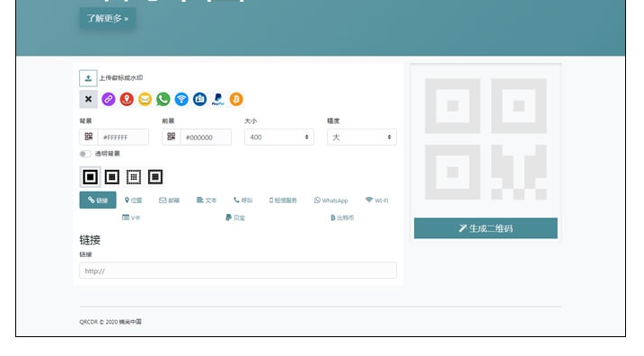Click the #000000 foreground color field
Viewport: 644px width, 356px height.
(x=206, y=138)
